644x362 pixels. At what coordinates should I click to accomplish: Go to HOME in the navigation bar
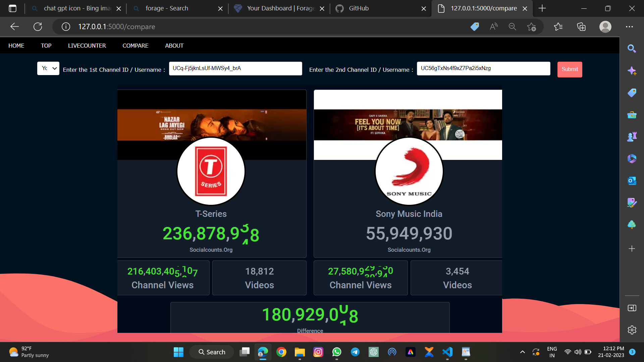(x=16, y=46)
